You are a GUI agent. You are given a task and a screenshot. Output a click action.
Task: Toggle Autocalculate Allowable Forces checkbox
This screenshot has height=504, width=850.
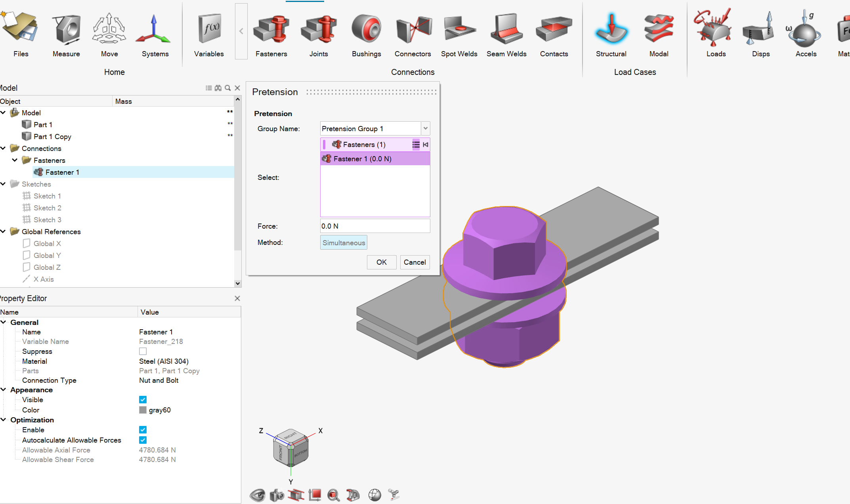[143, 440]
